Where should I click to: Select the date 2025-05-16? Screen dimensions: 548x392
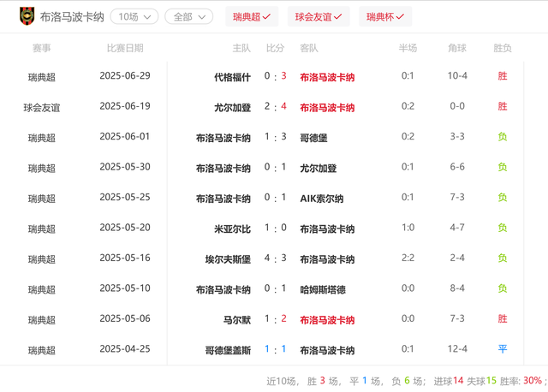(x=125, y=258)
